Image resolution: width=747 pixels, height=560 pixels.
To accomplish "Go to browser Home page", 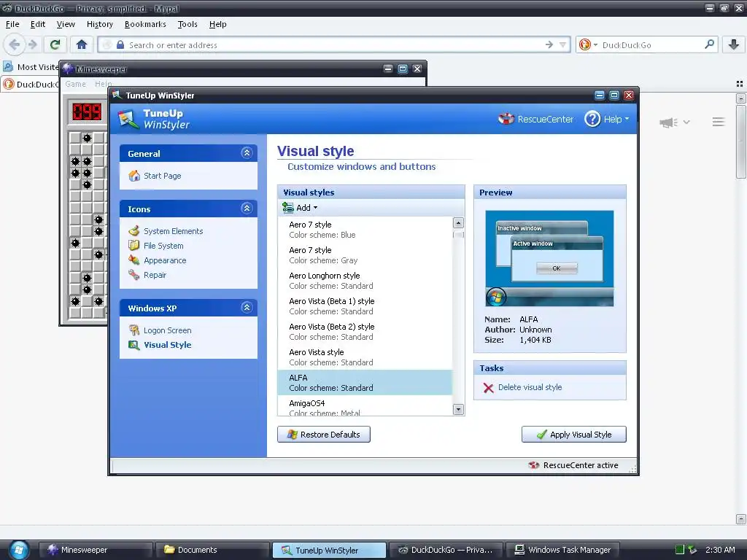I will (x=82, y=44).
